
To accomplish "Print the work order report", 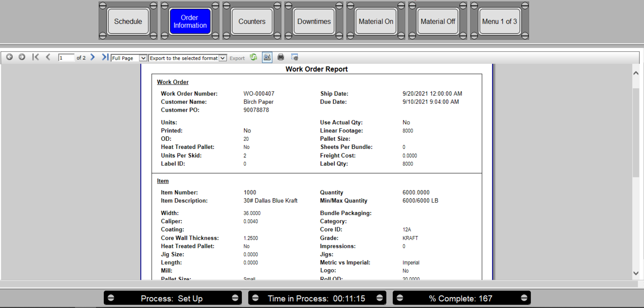I will [x=281, y=57].
